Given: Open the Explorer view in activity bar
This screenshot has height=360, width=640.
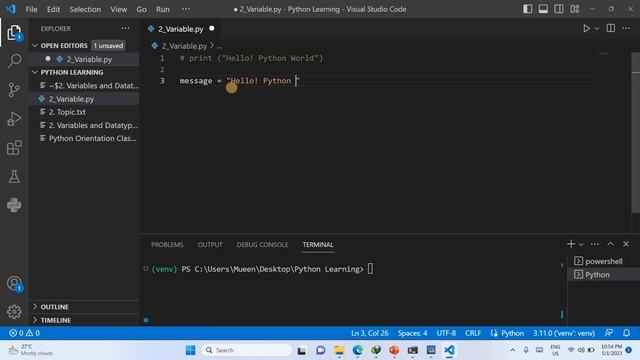Looking at the screenshot, I should pyautogui.click(x=14, y=32).
